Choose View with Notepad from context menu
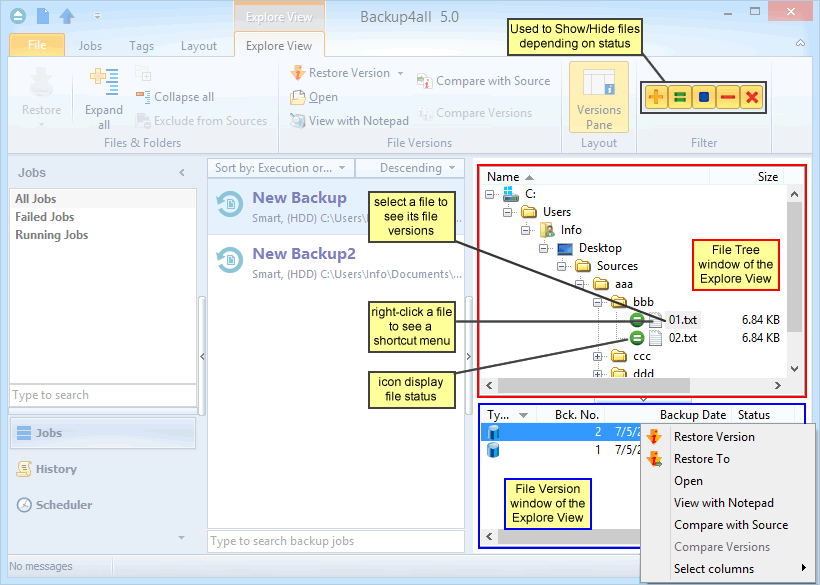Screen dimensions: 820x585 coord(727,502)
